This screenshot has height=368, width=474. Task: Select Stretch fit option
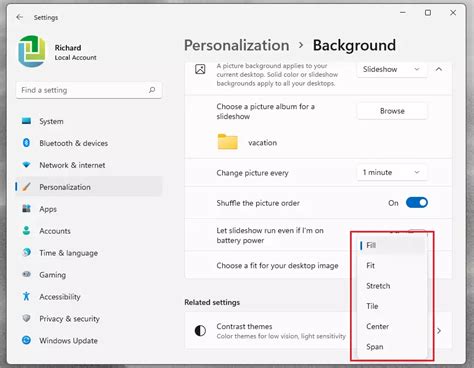pyautogui.click(x=392, y=286)
